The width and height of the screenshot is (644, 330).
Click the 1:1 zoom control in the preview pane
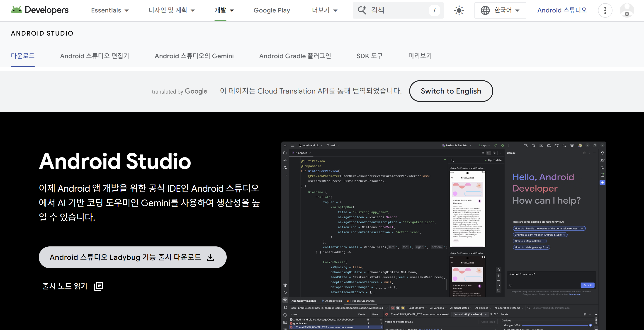pyautogui.click(x=498, y=286)
